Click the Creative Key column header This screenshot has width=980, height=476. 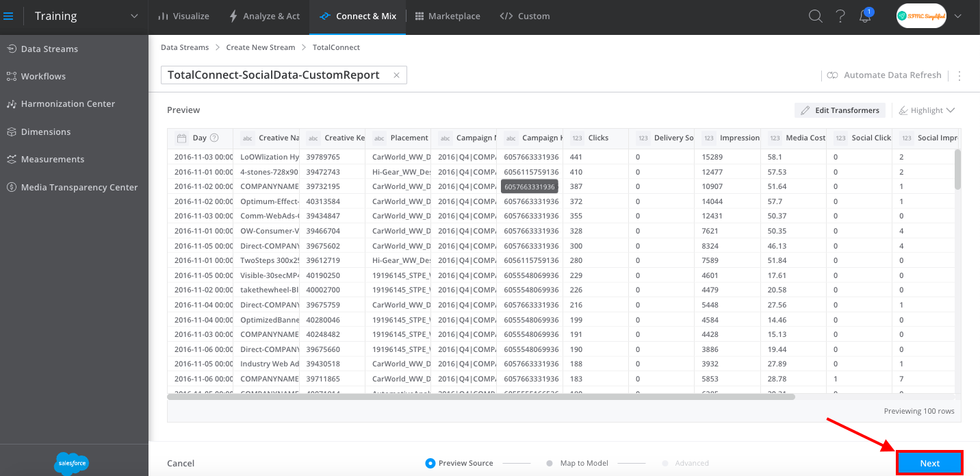332,138
